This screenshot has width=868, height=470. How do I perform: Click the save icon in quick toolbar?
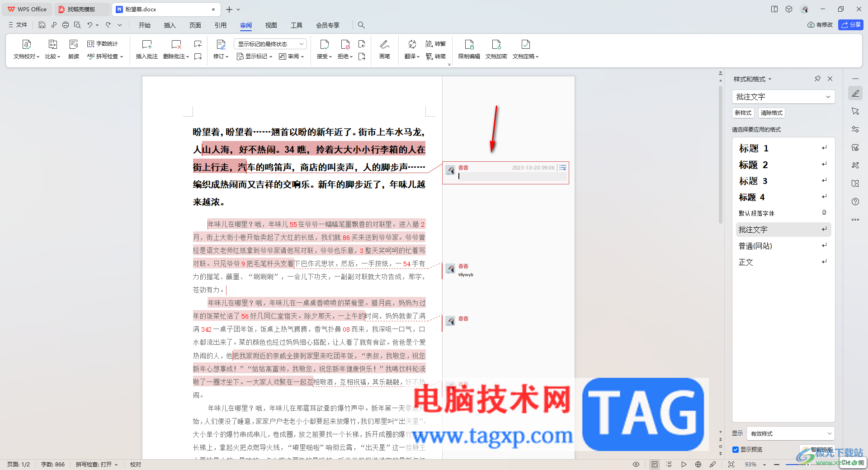tap(42, 25)
